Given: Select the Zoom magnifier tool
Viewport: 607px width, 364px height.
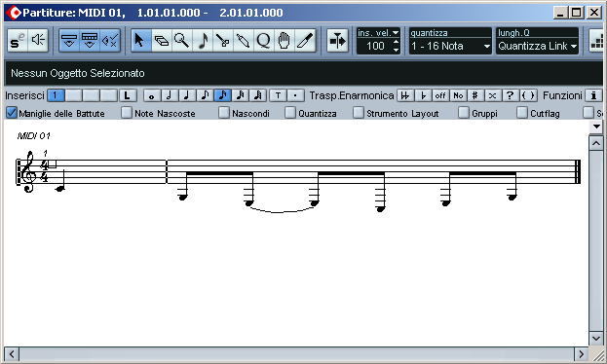Looking at the screenshot, I should point(181,40).
